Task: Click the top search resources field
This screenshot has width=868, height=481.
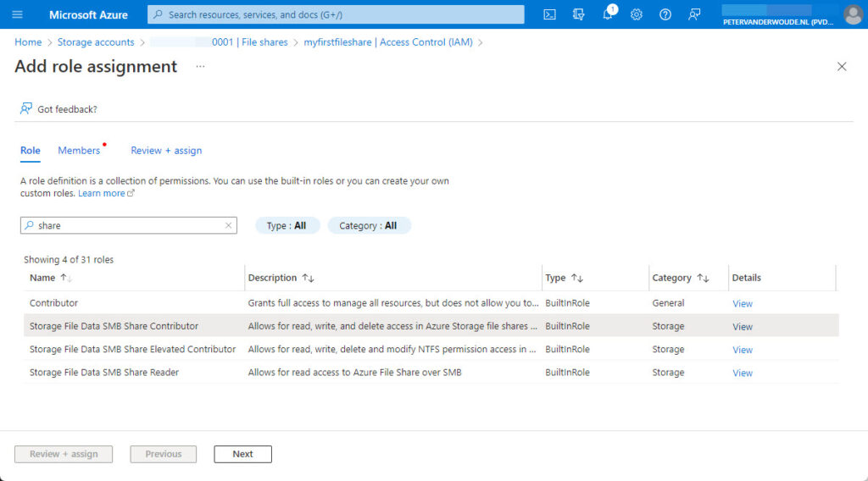Action: pyautogui.click(x=336, y=14)
